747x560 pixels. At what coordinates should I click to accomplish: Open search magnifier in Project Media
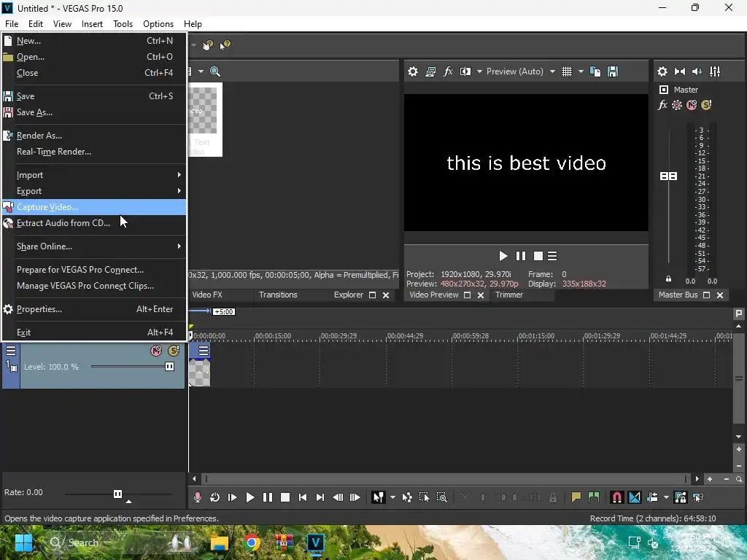tap(215, 71)
